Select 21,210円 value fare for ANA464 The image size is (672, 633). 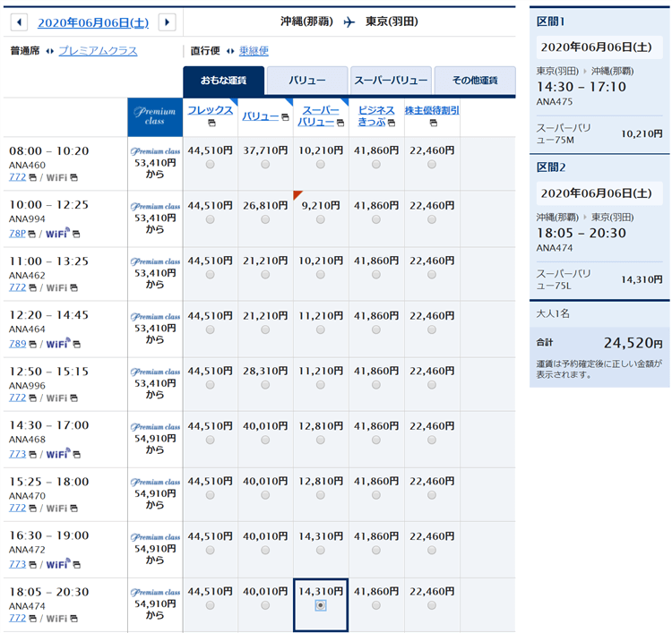tap(265, 329)
